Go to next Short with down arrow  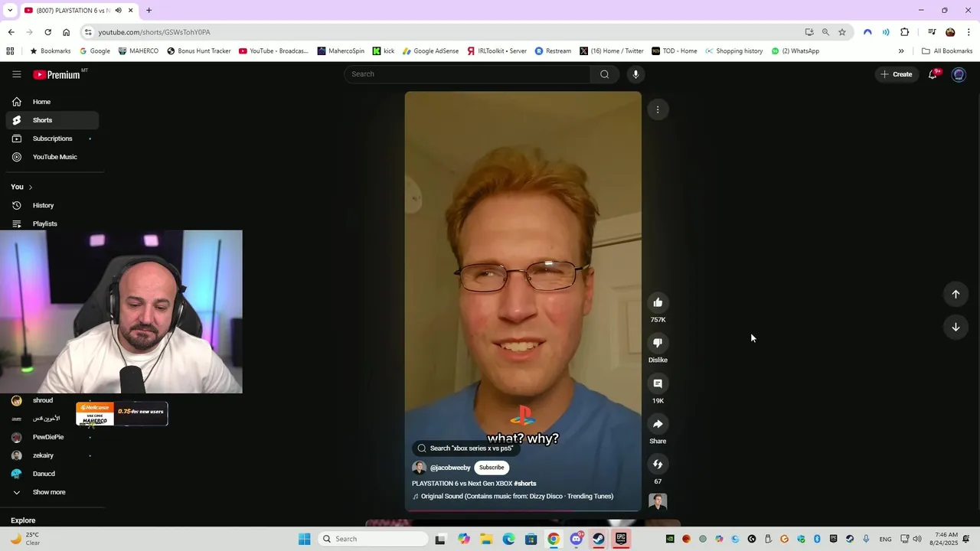pyautogui.click(x=955, y=327)
